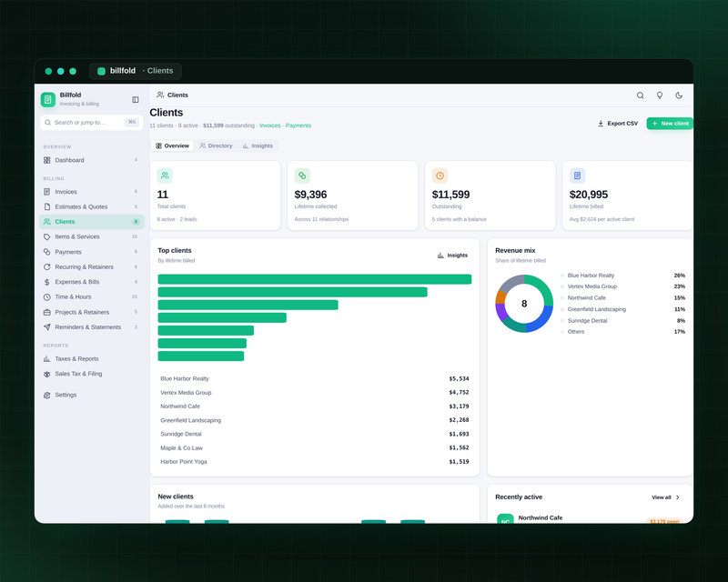This screenshot has width=728, height=582.
Task: Toggle dark mode moon icon
Action: coord(679,95)
